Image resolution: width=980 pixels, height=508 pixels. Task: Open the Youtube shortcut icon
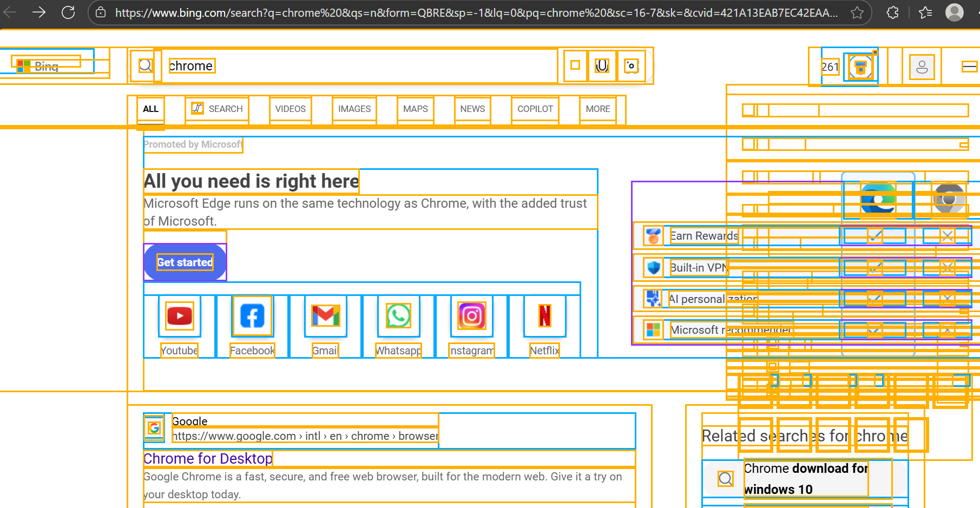click(x=180, y=316)
